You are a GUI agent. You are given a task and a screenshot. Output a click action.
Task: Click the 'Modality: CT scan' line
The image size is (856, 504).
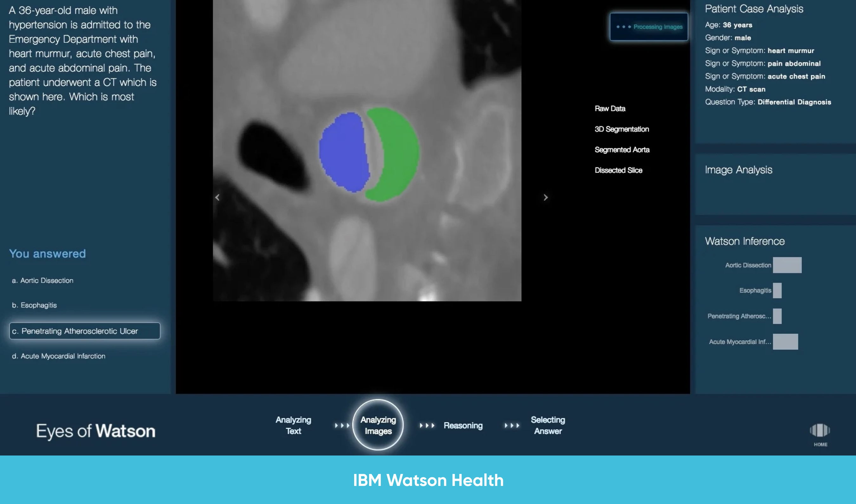(735, 89)
